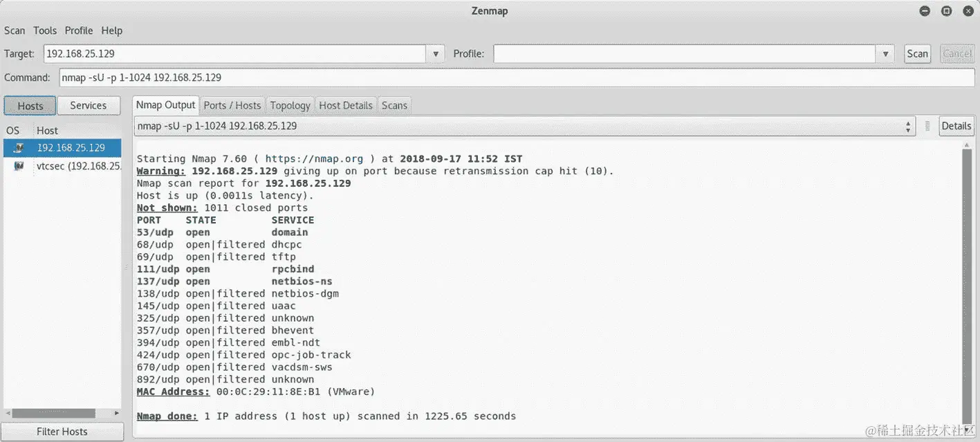Click the '670/udp' vacdsm-sws line
The height and width of the screenshot is (442, 980).
234,367
